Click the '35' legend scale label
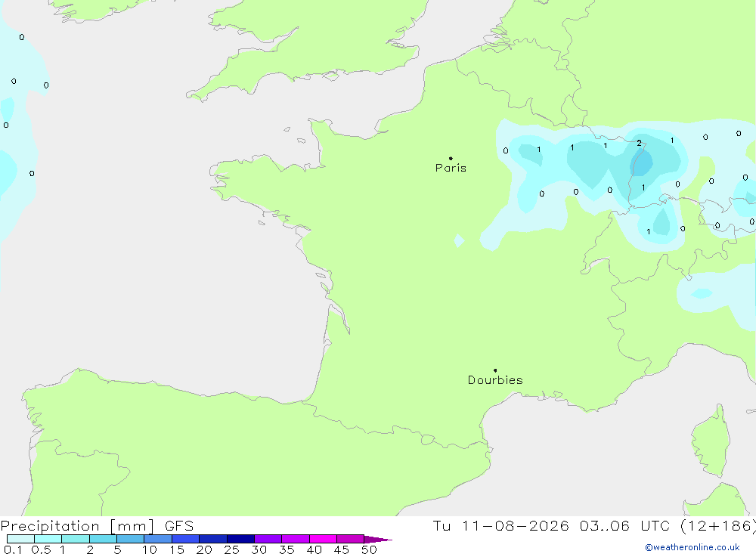This screenshot has height=554, width=756. (287, 549)
